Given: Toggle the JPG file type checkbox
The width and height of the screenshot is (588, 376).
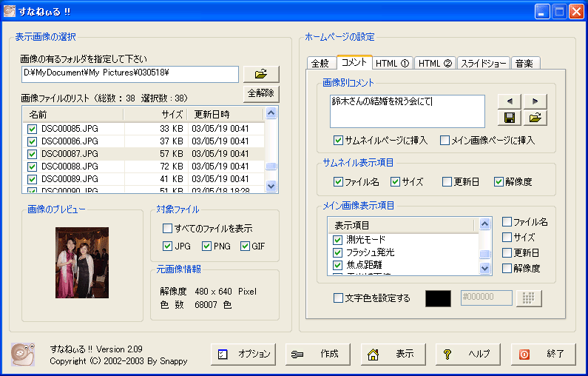Looking at the screenshot, I should pyautogui.click(x=167, y=246).
